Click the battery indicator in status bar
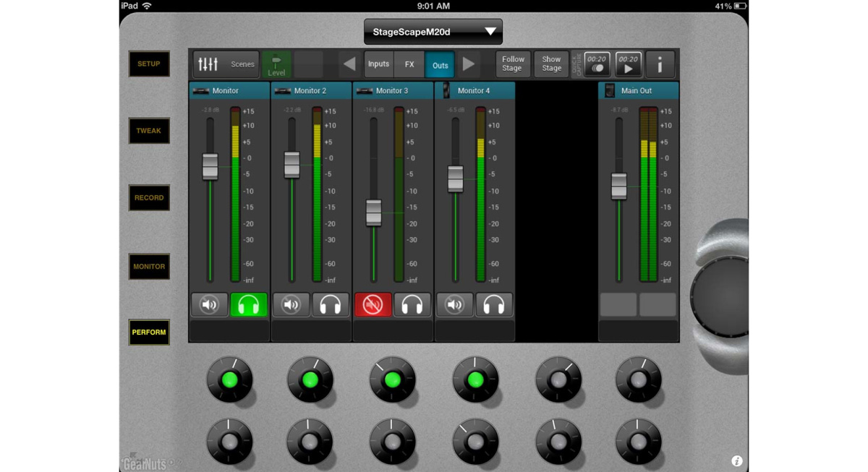 click(x=740, y=6)
